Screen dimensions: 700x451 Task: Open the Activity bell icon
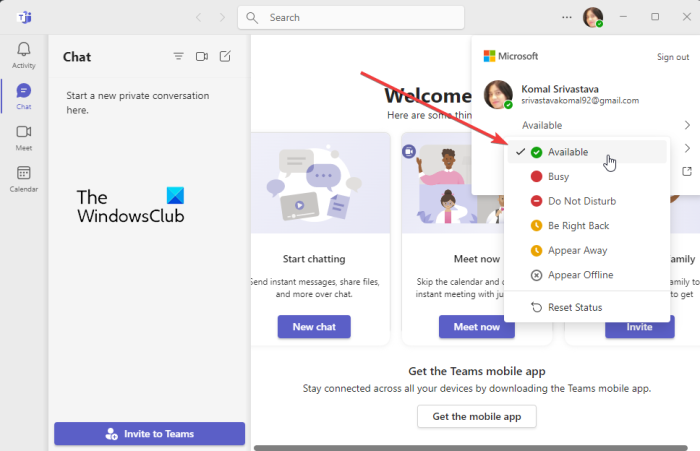(x=24, y=49)
